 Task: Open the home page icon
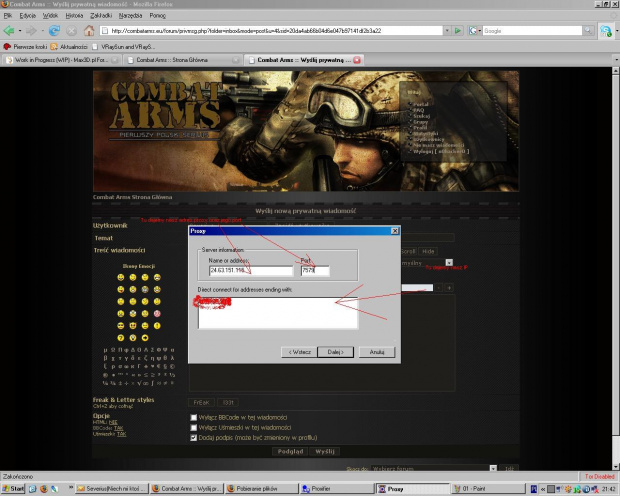(89, 30)
